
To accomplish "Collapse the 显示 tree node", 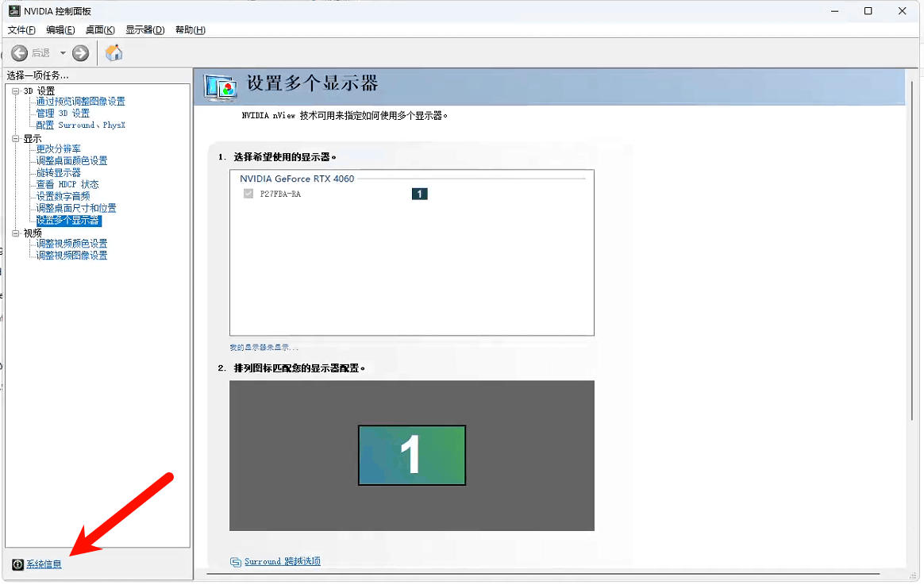I will coord(16,138).
